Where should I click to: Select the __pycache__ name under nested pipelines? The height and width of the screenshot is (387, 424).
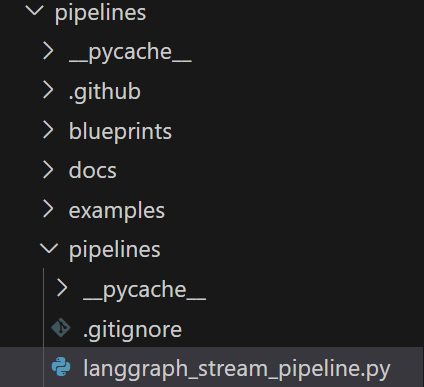(145, 291)
